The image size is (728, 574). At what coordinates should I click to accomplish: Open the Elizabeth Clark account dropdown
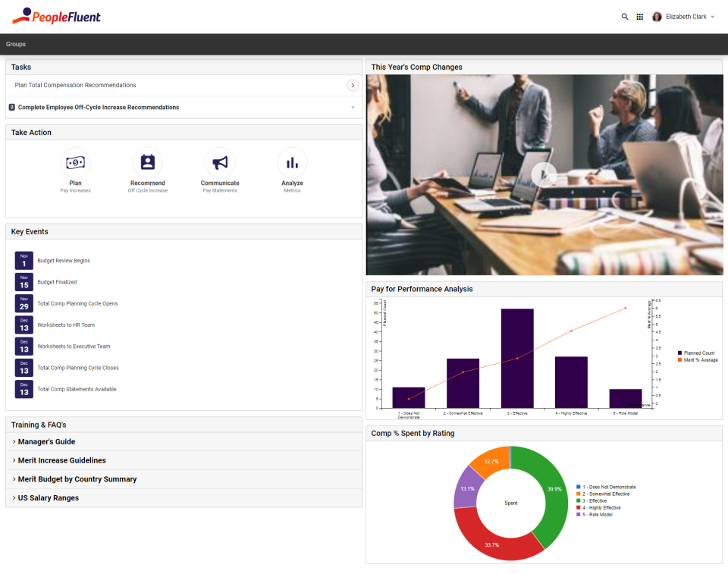pos(712,16)
